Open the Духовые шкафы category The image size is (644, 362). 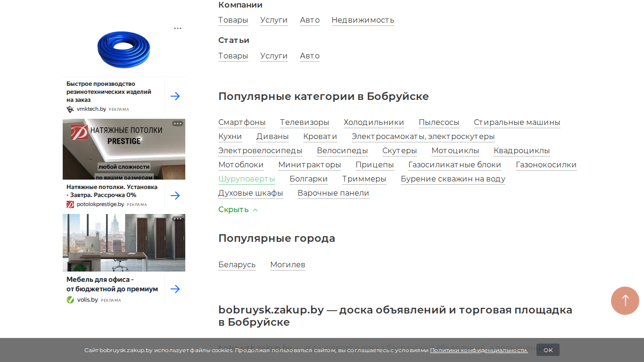click(x=251, y=193)
